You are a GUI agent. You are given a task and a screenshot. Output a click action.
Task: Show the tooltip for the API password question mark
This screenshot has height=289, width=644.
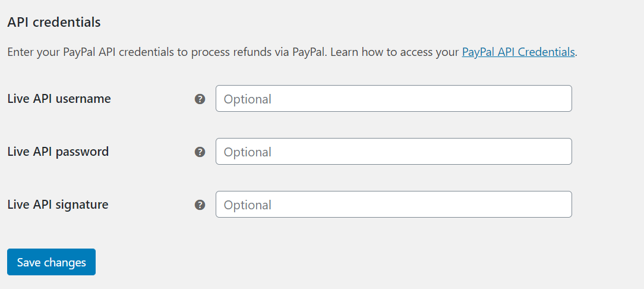pos(200,152)
